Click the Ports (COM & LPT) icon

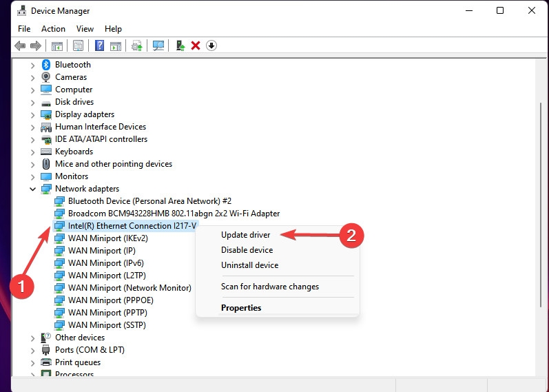46,350
